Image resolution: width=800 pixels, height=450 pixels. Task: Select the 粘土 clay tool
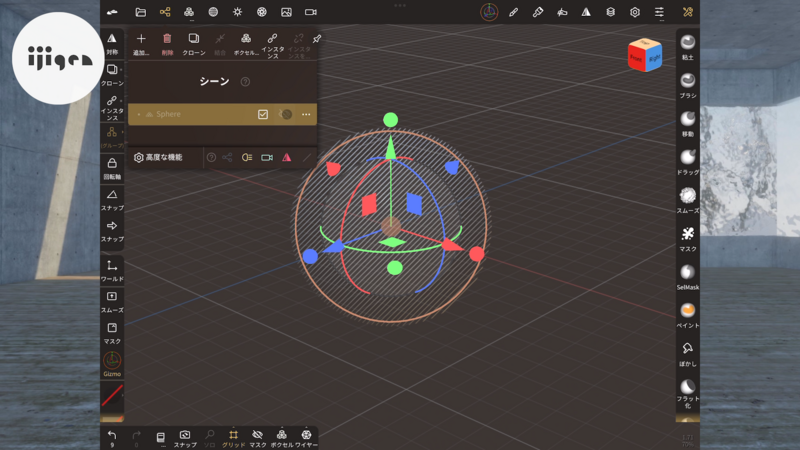click(688, 47)
